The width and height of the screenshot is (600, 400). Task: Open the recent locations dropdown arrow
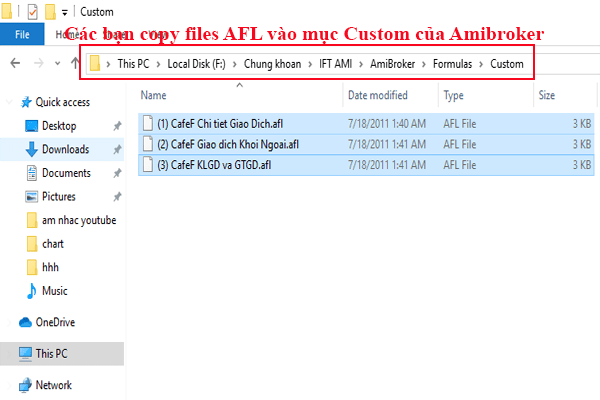[57, 64]
